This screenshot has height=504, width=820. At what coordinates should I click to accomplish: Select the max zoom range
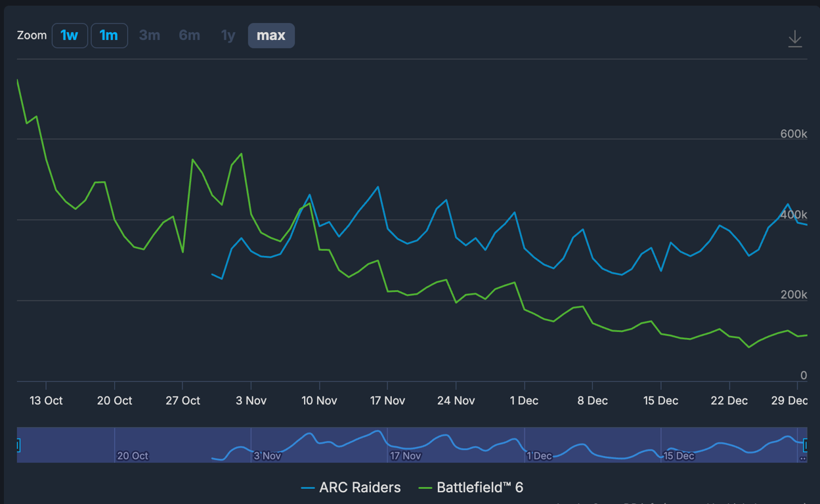coord(271,35)
